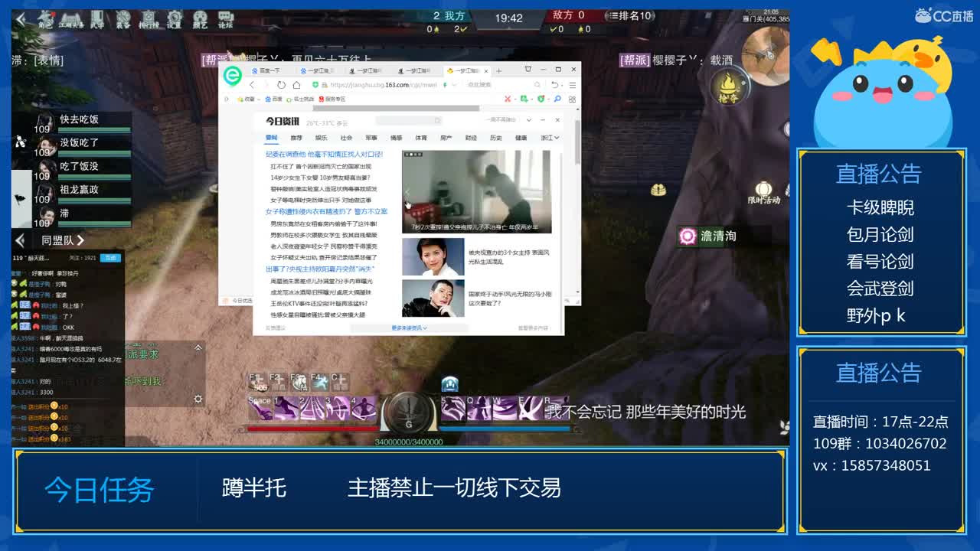The width and height of the screenshot is (980, 551).
Task: View the 排行榜 rankings icon
Action: [x=150, y=17]
